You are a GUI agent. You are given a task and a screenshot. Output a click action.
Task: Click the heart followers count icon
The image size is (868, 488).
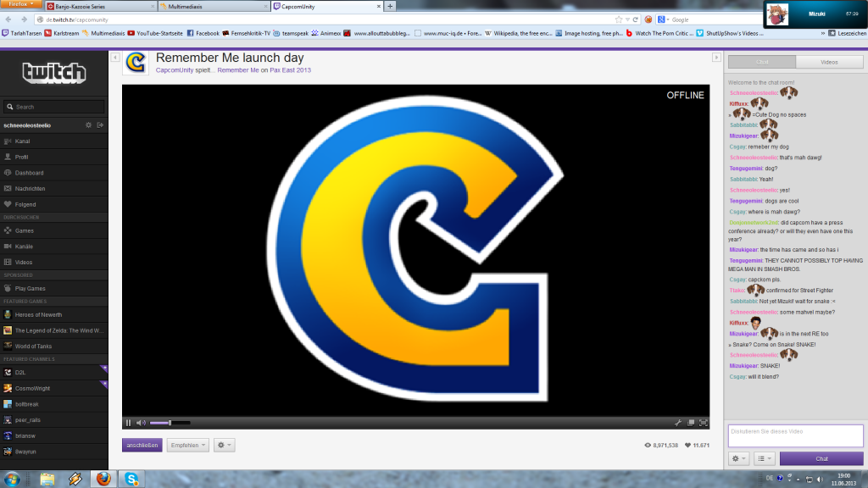click(688, 445)
